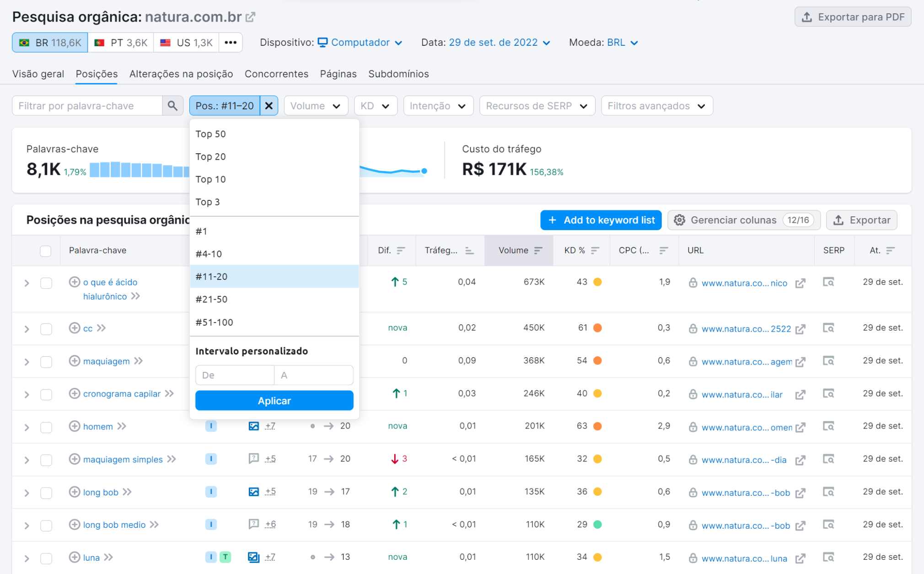Switch to the Visão geral tab
Screen dimensions: 924x574
(38, 74)
